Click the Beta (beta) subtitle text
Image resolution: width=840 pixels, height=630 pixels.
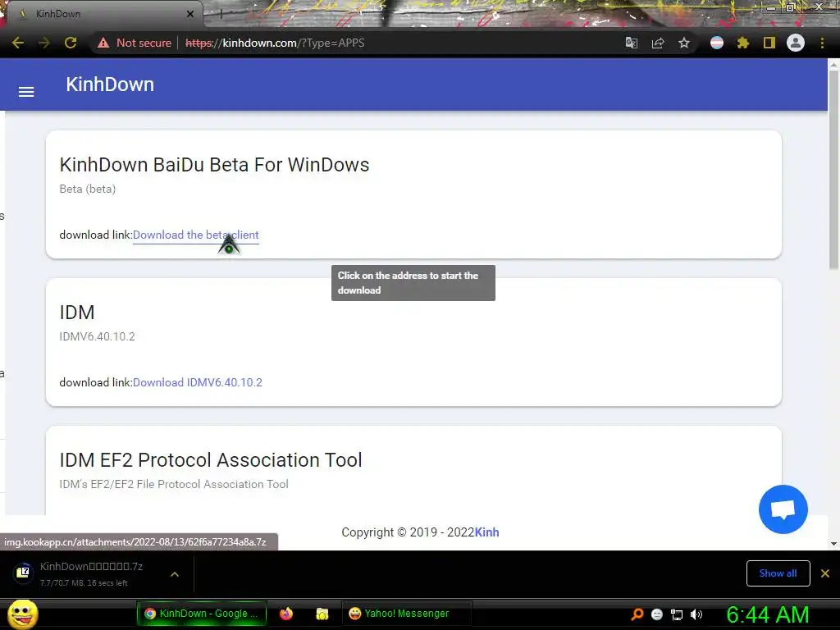pyautogui.click(x=87, y=189)
